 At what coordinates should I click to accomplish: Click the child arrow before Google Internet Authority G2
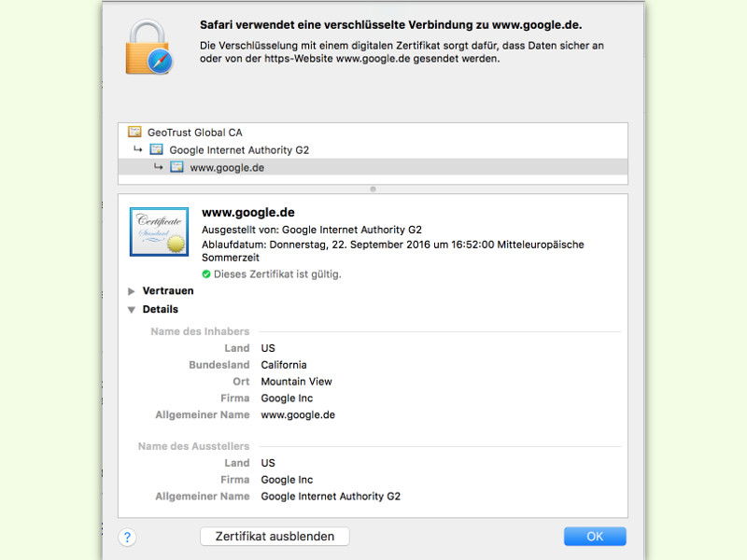pos(137,149)
